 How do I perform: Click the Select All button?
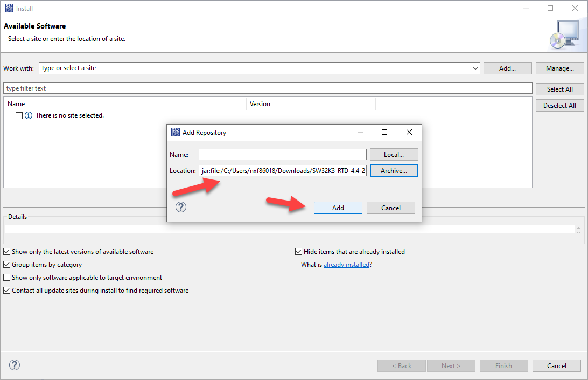pyautogui.click(x=559, y=89)
